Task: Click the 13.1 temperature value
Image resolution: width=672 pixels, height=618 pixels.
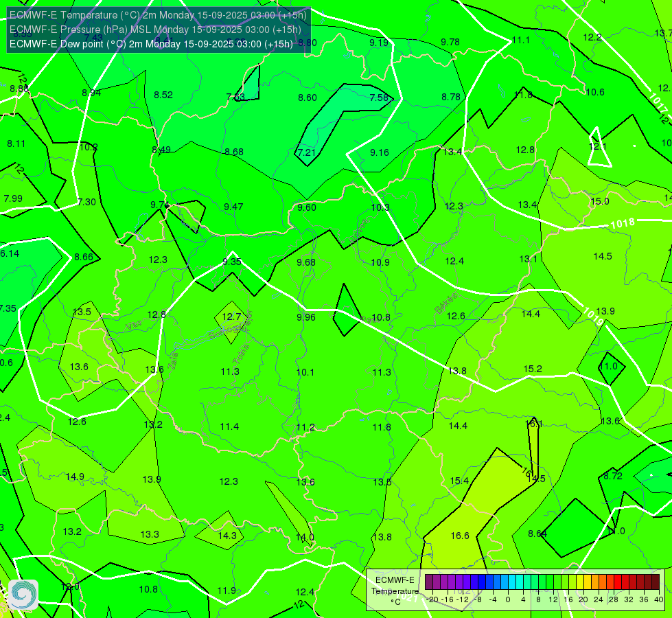Action: [528, 259]
